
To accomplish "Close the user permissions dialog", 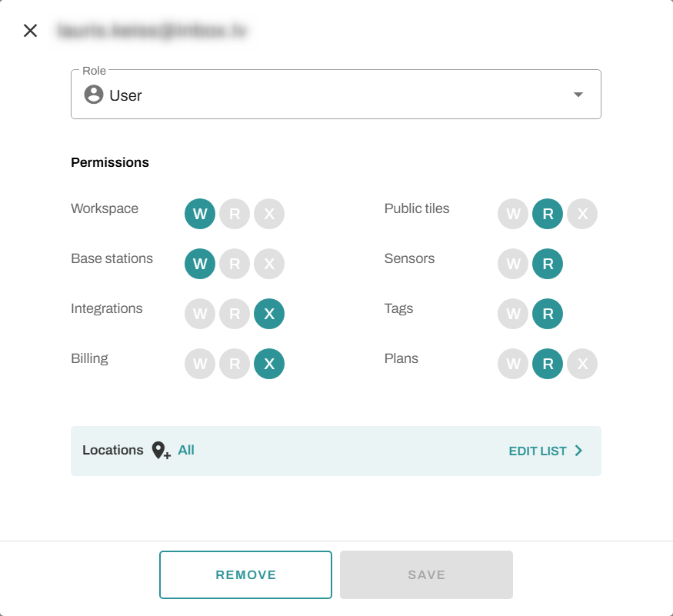I will (x=30, y=31).
